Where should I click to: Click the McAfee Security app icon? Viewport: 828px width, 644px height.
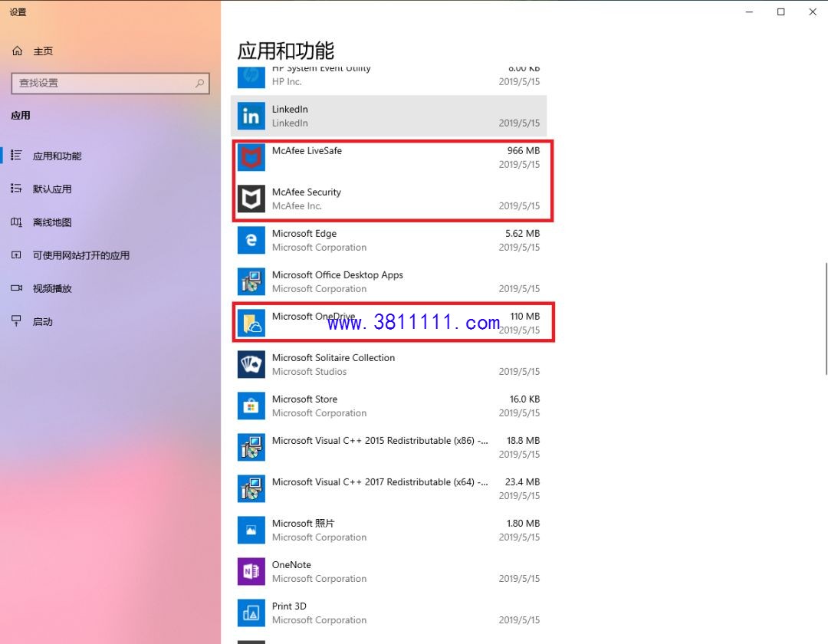tap(251, 199)
